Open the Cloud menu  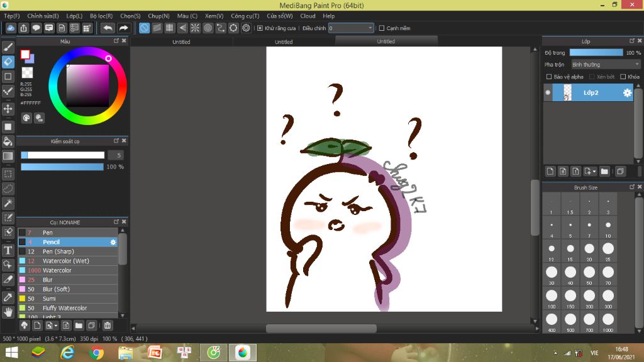pyautogui.click(x=308, y=16)
